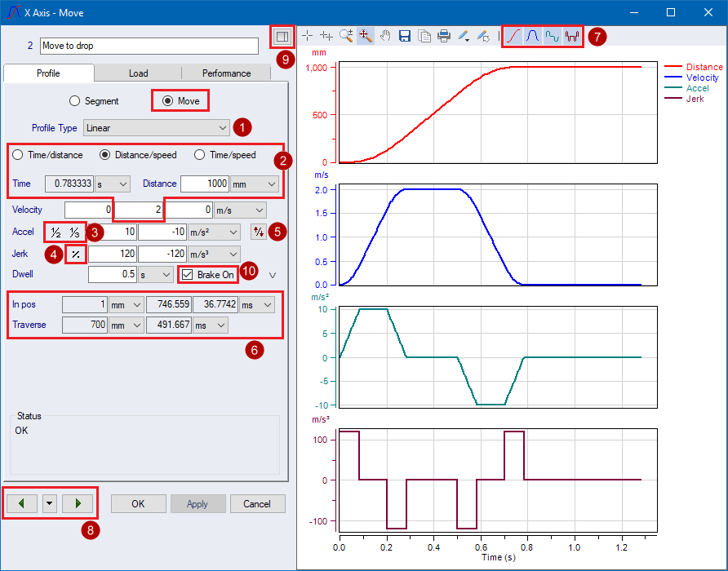Click the one-third Accel ratio button

[74, 232]
